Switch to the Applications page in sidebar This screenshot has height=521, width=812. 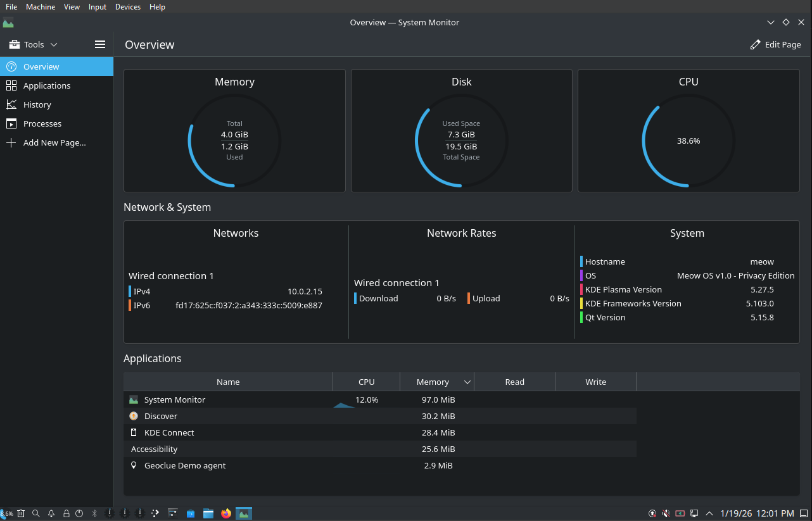coord(47,85)
